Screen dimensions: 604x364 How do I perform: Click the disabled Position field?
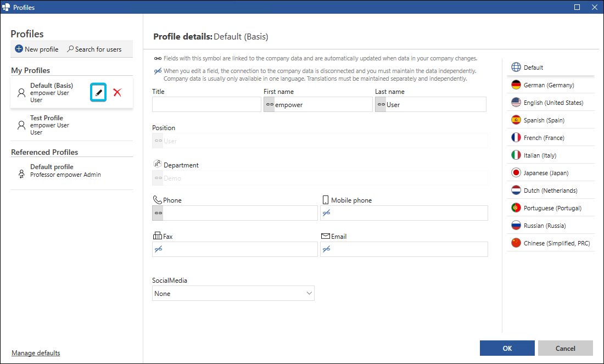point(320,141)
